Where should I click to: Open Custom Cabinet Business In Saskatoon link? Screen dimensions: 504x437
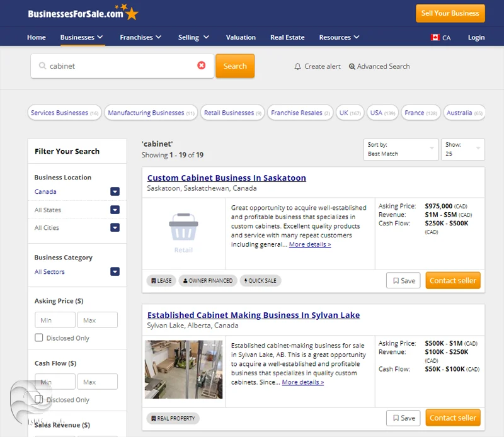coord(226,178)
